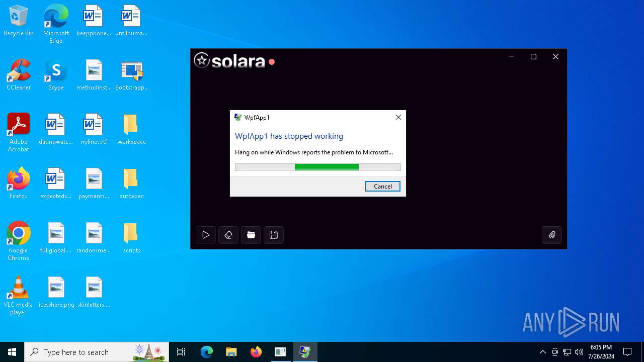Viewport: 644px width, 362px height.
Task: Open the taskbar clock and date
Action: tap(601, 352)
